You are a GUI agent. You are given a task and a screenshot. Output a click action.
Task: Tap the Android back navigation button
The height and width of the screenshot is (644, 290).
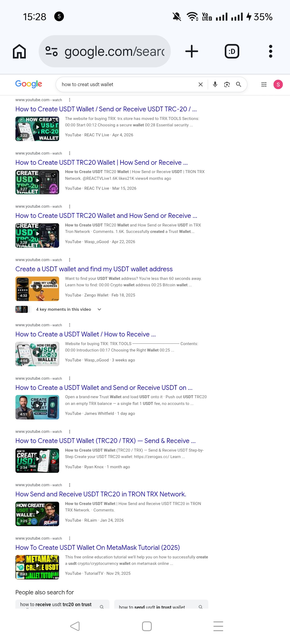(75, 626)
